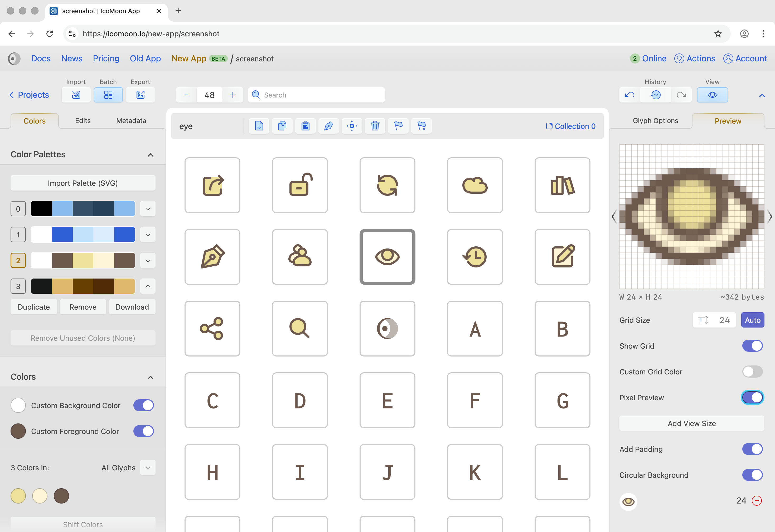Click the Import Palette (SVG) button
Screen dimensions: 775x532
point(83,183)
